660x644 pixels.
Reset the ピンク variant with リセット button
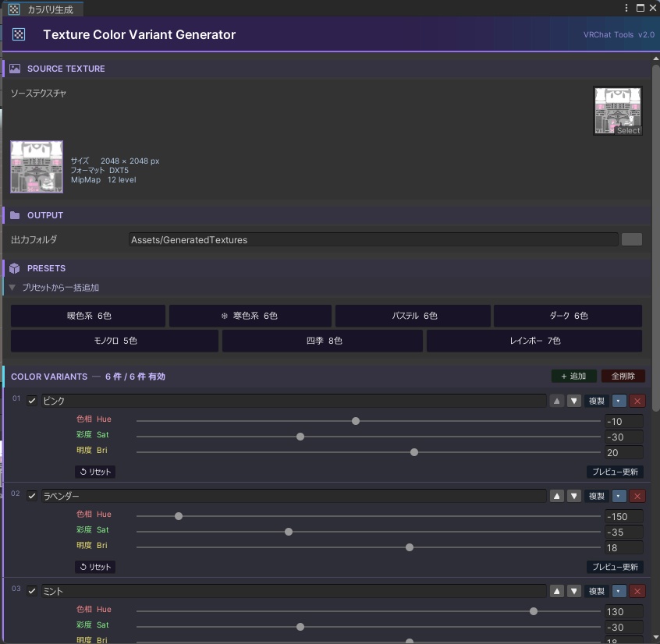(95, 472)
